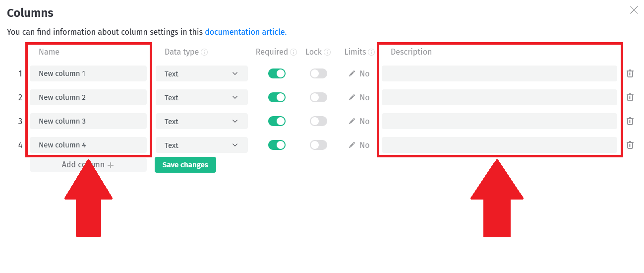Add a new column

88,165
